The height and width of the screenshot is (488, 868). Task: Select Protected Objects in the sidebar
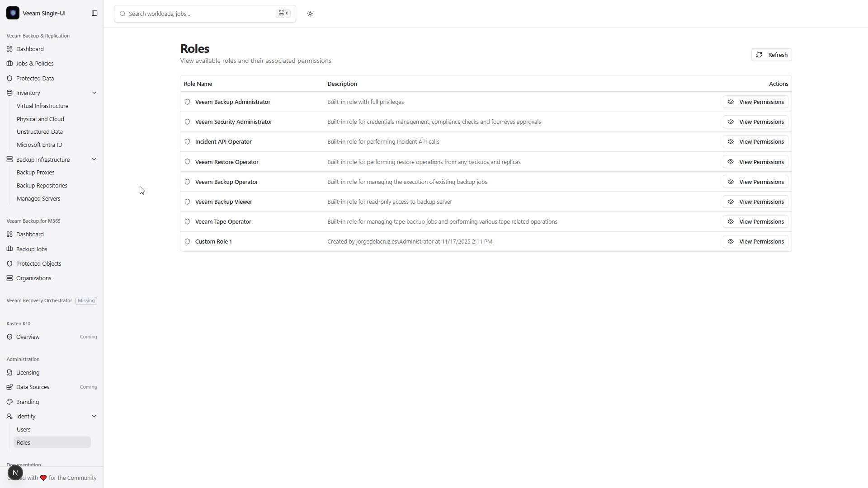(39, 263)
